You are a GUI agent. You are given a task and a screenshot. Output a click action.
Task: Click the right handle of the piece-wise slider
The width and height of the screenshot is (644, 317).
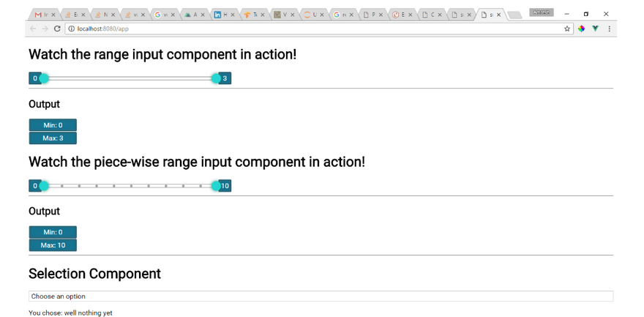point(216,186)
